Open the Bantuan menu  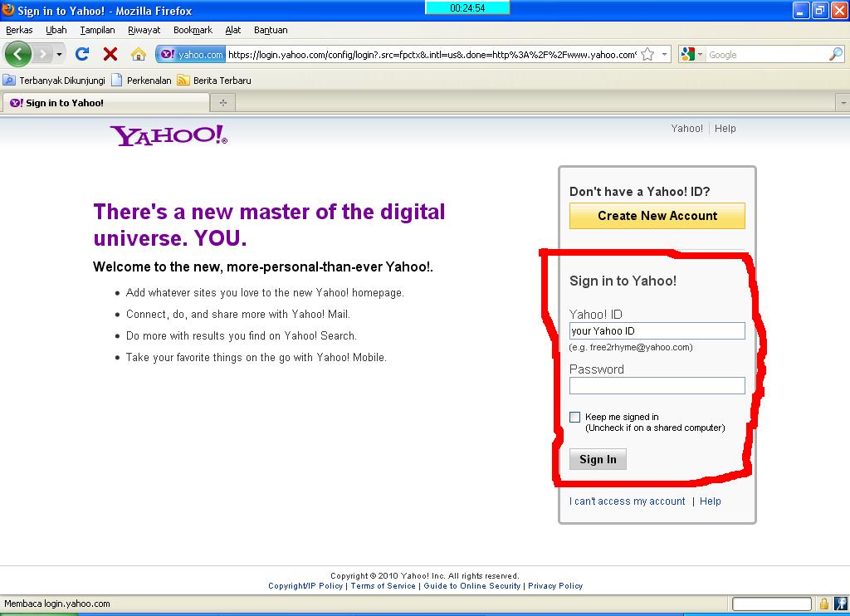(271, 30)
